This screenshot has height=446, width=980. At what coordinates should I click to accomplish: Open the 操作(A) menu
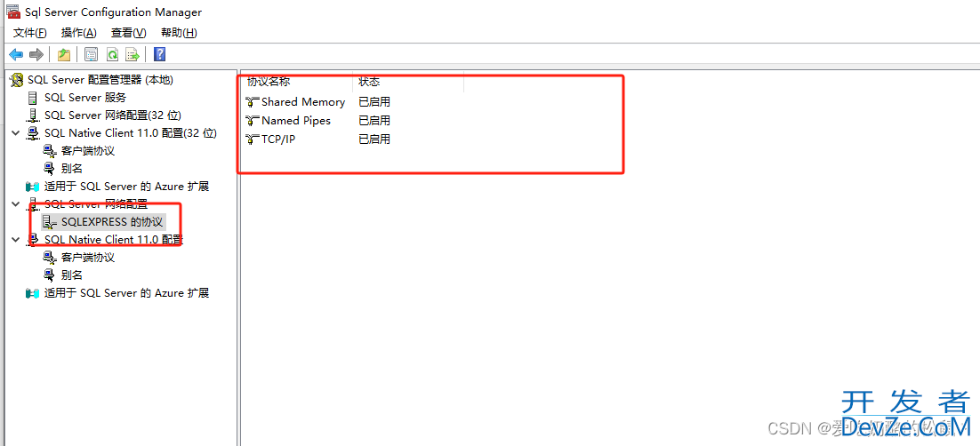pos(78,33)
